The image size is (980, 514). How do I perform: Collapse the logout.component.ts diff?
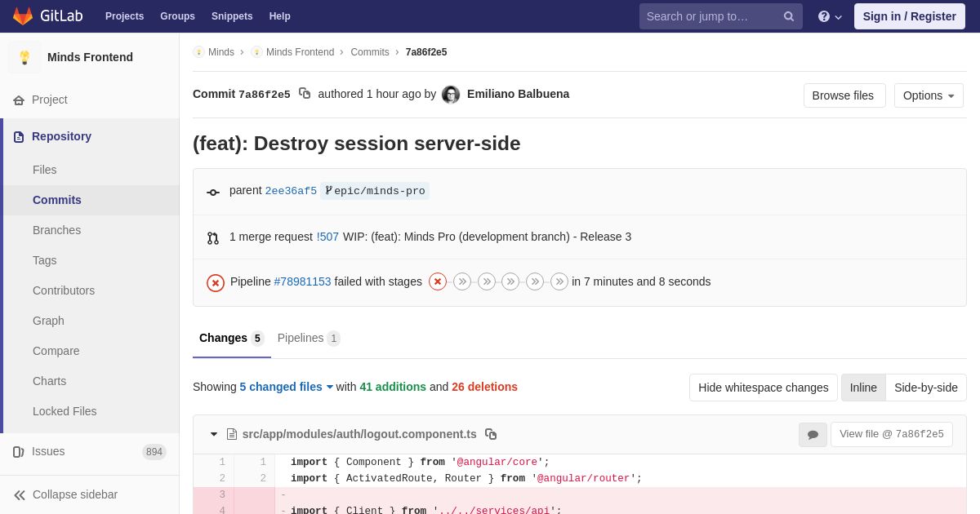(x=214, y=434)
